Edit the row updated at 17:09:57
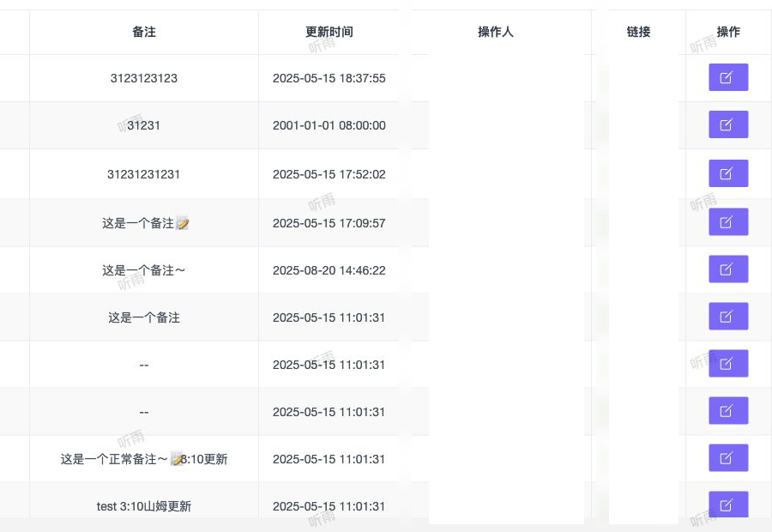The image size is (772, 532). click(728, 221)
